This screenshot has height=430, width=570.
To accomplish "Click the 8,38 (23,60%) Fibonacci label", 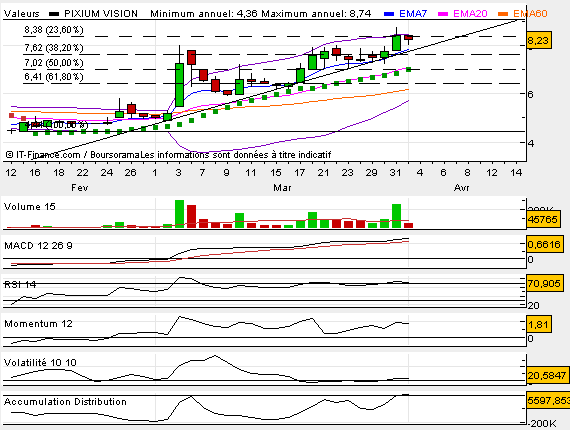I will point(54,30).
